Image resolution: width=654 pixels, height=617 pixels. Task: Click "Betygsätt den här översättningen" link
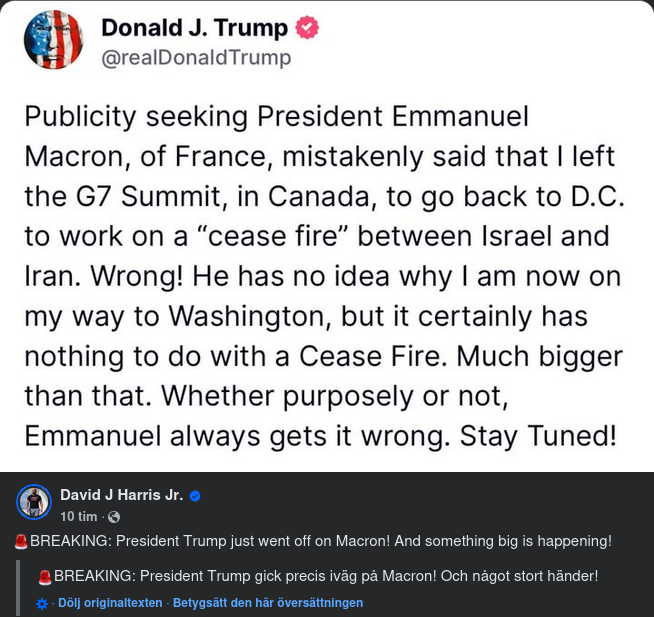[268, 603]
